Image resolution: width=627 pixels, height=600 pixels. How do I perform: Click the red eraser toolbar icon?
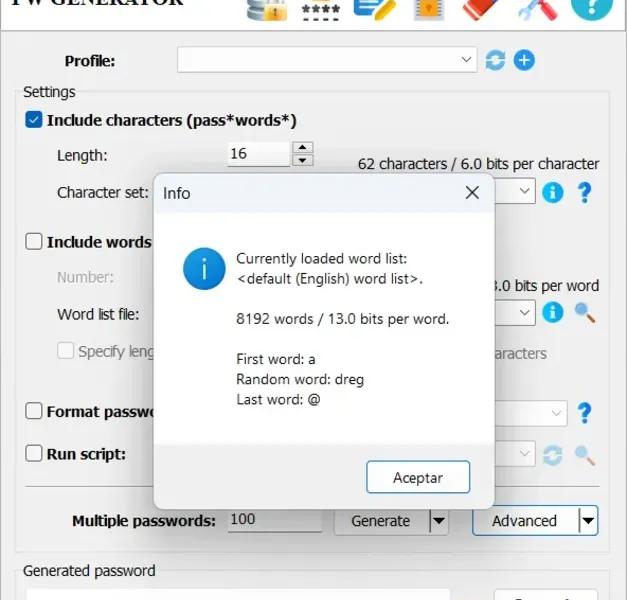tap(480, 9)
